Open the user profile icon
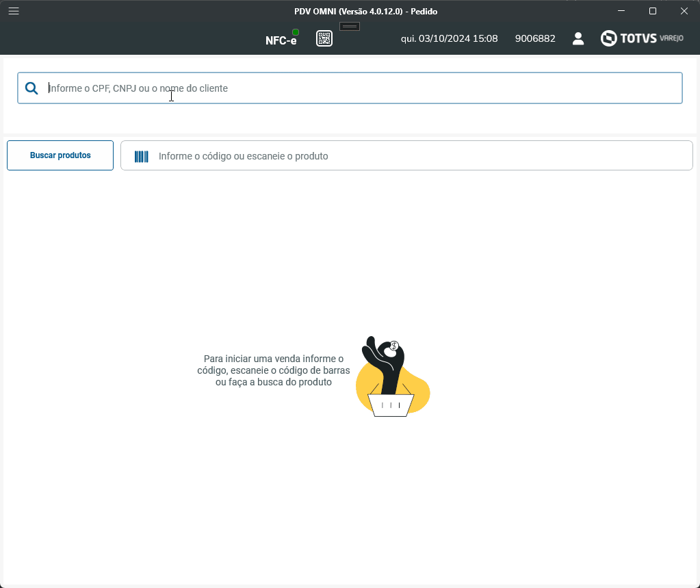The height and width of the screenshot is (588, 700). tap(578, 38)
